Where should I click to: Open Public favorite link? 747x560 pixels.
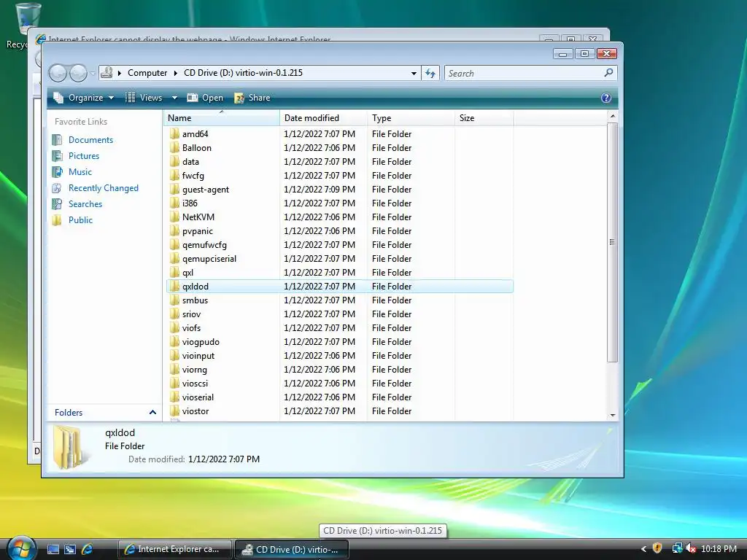coord(80,220)
